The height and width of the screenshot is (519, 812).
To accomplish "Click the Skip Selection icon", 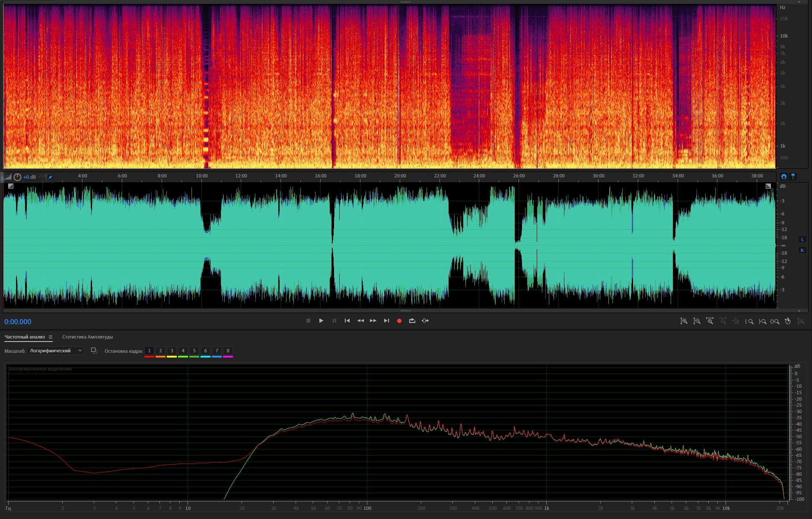I will (425, 321).
